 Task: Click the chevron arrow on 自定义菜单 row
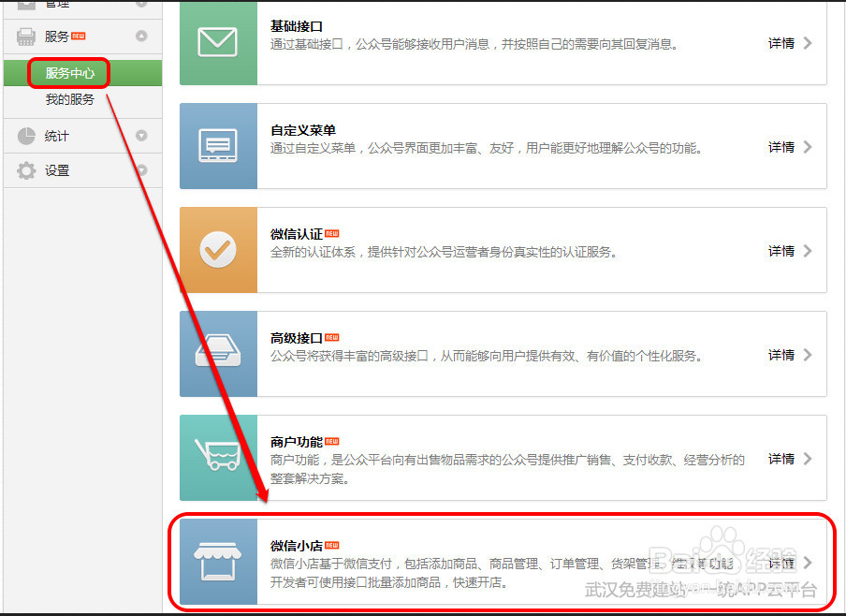pos(807,147)
